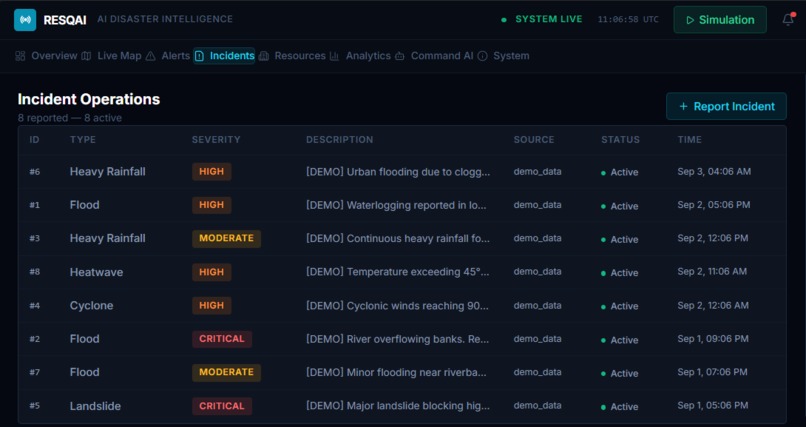Screen dimensions: 806x427
Task: Start the Simulation button
Action: [x=720, y=20]
